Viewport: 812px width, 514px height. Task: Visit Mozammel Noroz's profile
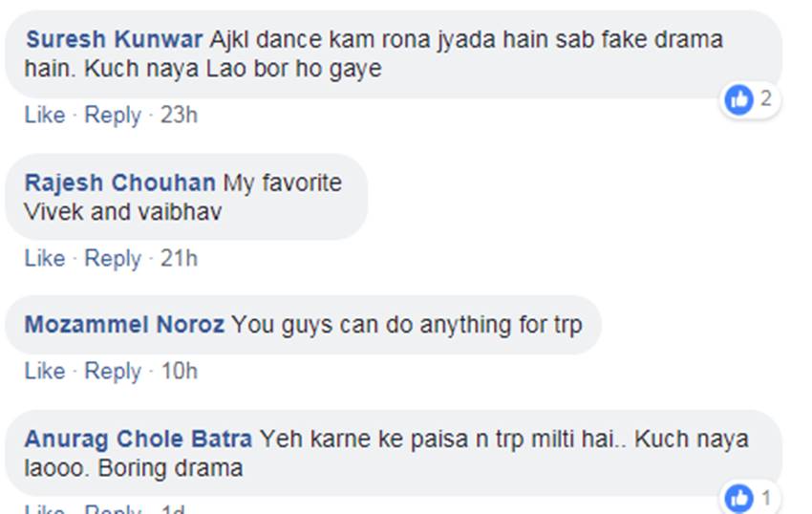point(124,325)
